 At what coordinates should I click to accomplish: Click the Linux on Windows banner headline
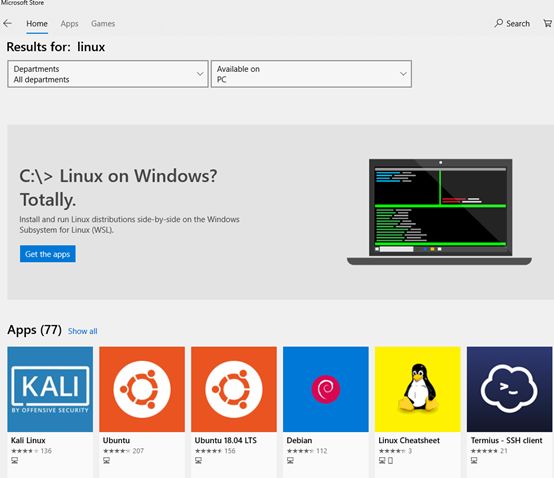pyautogui.click(x=118, y=188)
